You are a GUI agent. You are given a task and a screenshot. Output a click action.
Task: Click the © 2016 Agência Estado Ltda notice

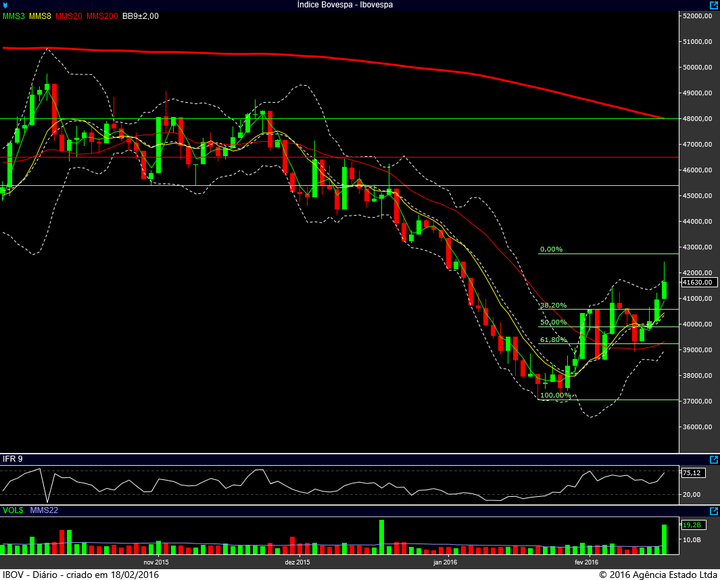click(658, 574)
